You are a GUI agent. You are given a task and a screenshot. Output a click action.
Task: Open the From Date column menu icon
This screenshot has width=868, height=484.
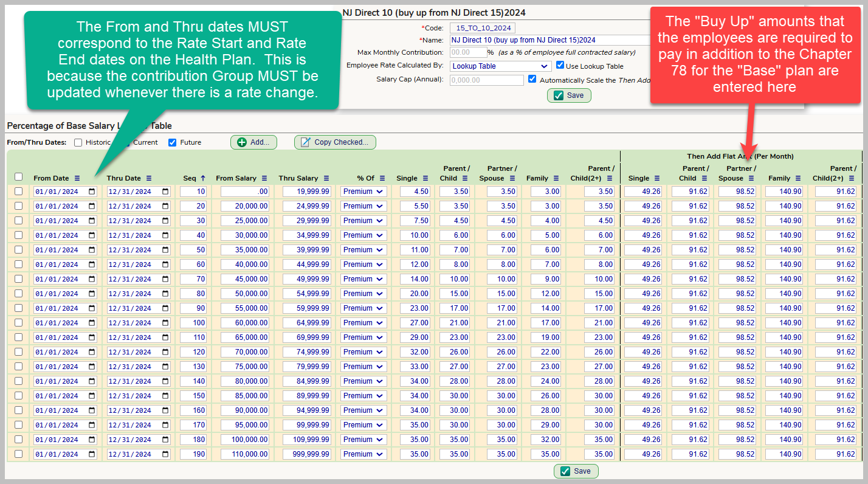77,178
